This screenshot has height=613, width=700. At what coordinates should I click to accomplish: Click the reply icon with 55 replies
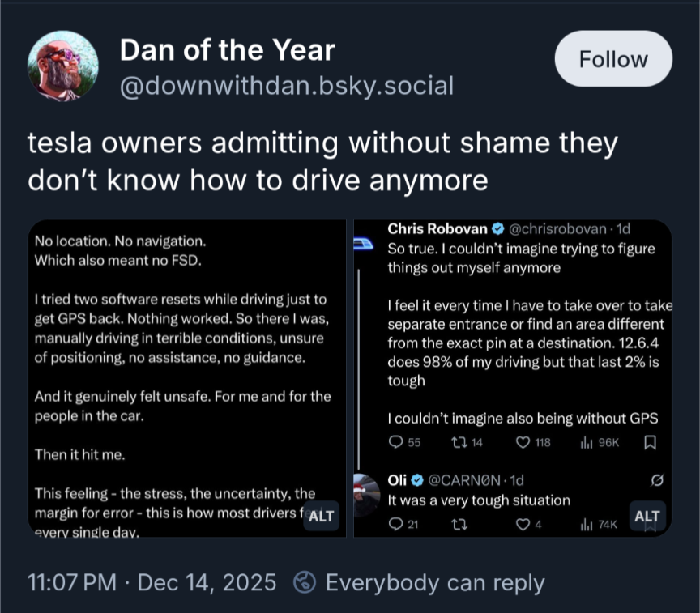(x=395, y=442)
